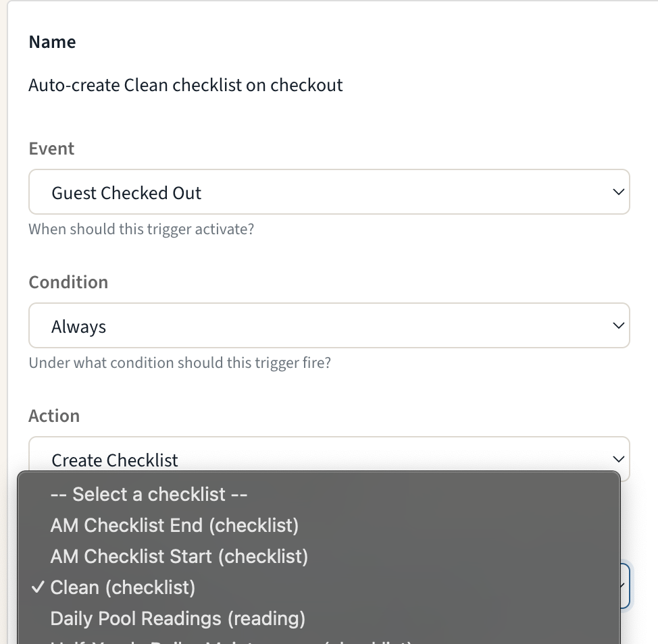Click the Name field label
Image resolution: width=658 pixels, height=644 pixels.
point(52,42)
